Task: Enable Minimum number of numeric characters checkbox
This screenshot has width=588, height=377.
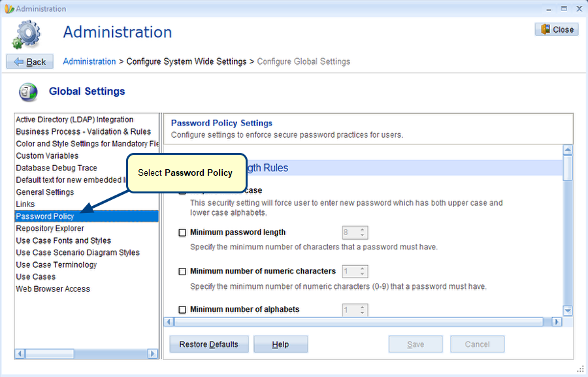Action: (x=182, y=271)
